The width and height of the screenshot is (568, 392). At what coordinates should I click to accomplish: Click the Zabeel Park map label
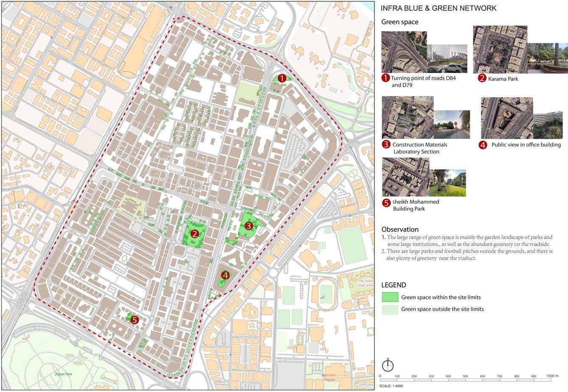tap(63, 374)
